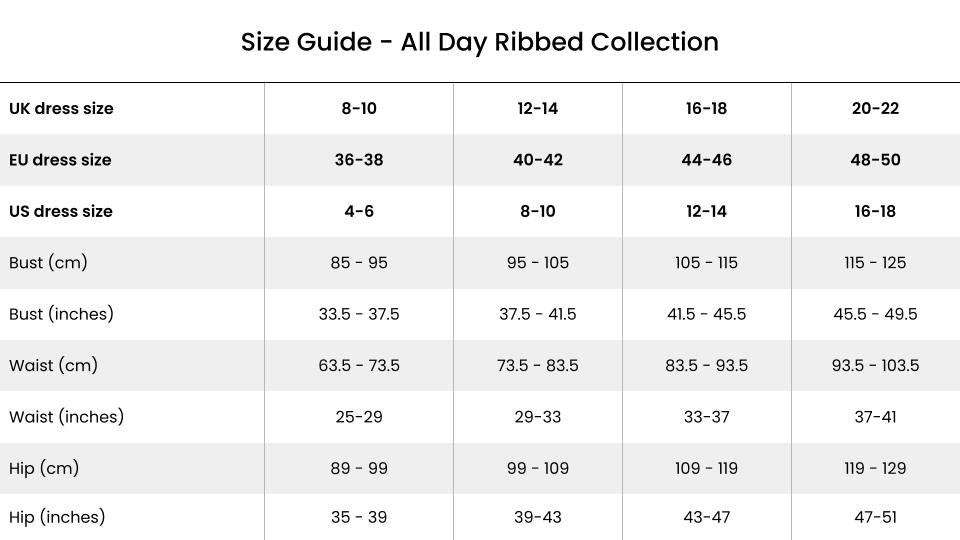This screenshot has width=960, height=540.
Task: Select bust value 105 - 115
Action: point(706,263)
